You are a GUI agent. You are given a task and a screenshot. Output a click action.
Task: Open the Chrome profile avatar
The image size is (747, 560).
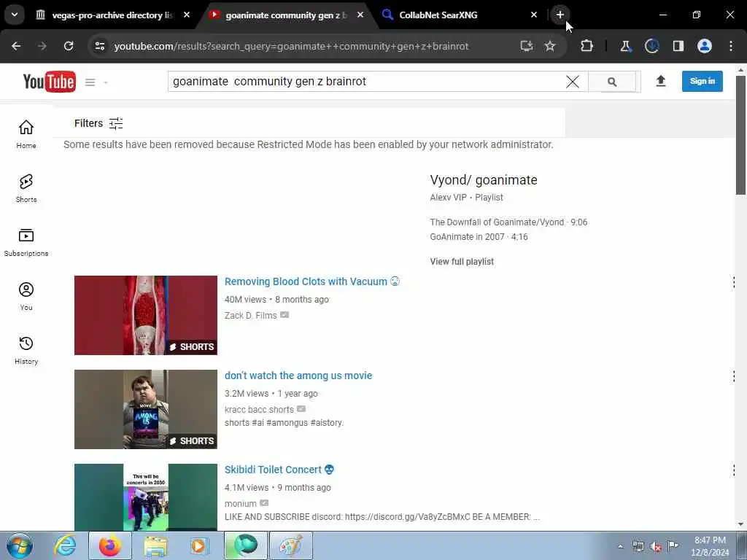tap(705, 46)
